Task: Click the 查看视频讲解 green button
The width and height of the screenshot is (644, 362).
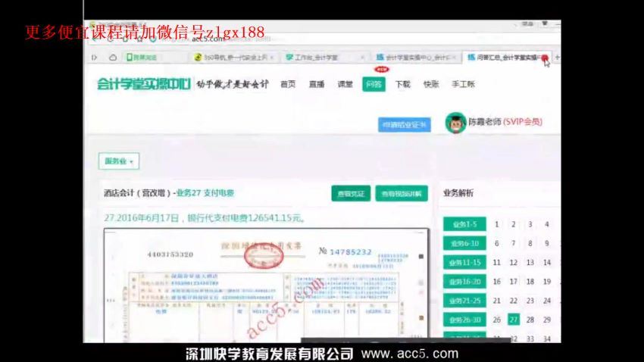Action: point(402,194)
